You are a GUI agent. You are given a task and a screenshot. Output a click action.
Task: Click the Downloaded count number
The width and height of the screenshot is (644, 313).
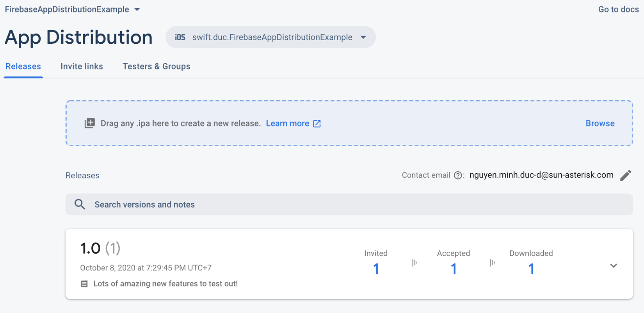531,269
